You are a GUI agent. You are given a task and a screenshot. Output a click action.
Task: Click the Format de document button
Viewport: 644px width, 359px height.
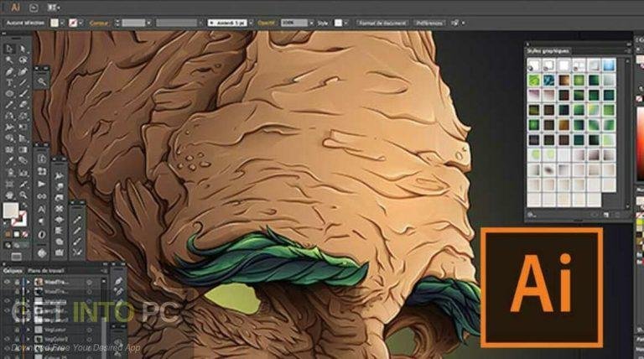pos(382,23)
